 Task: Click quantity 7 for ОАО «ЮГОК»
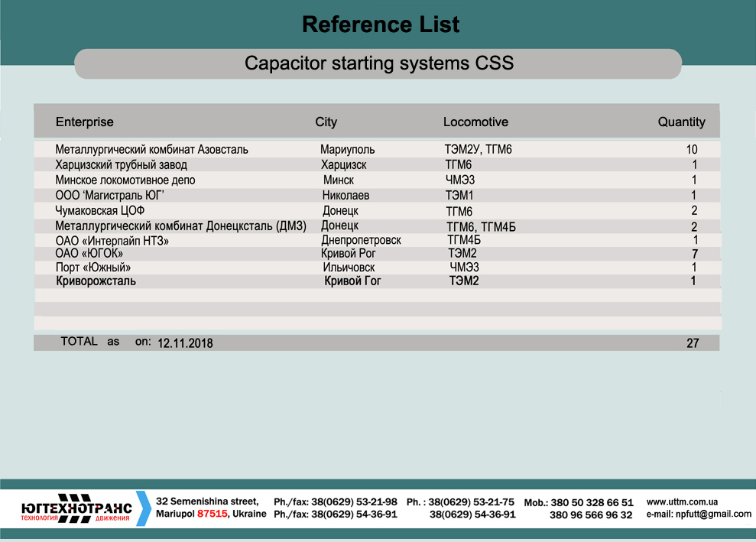click(695, 254)
